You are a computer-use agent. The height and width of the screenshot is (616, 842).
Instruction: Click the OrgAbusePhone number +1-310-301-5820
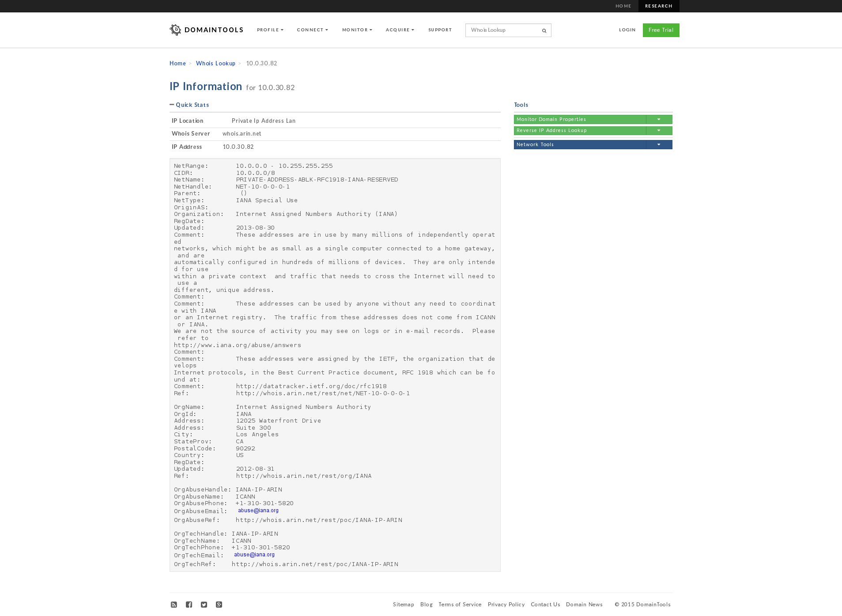264,503
